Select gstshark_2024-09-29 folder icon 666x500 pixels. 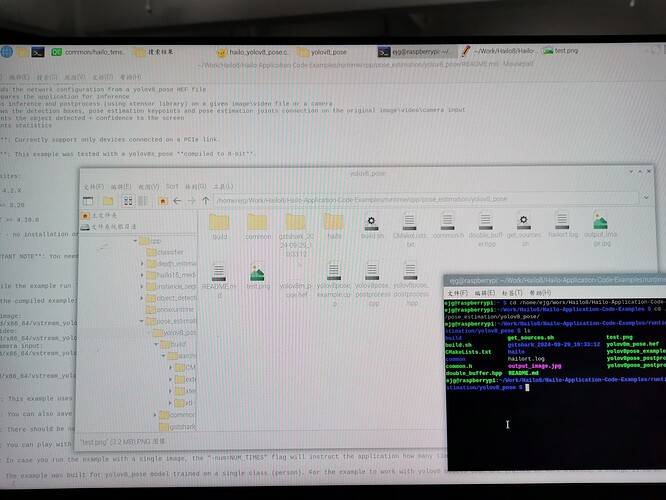point(296,222)
